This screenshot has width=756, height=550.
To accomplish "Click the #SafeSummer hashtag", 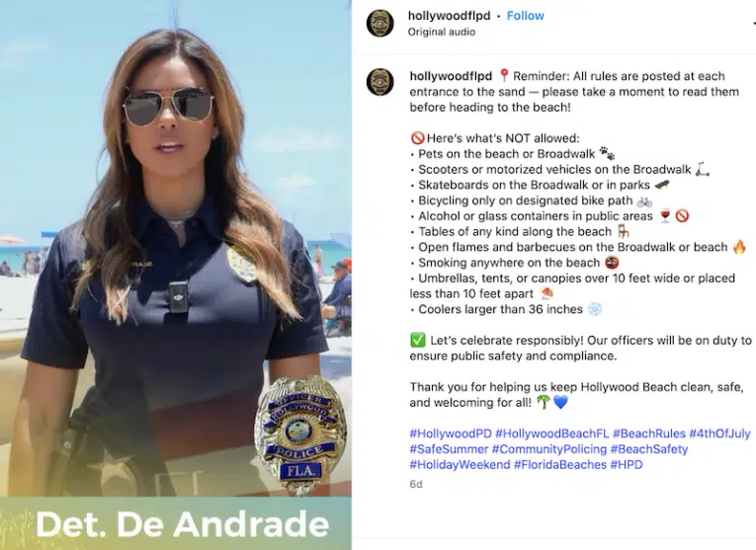I will [449, 449].
